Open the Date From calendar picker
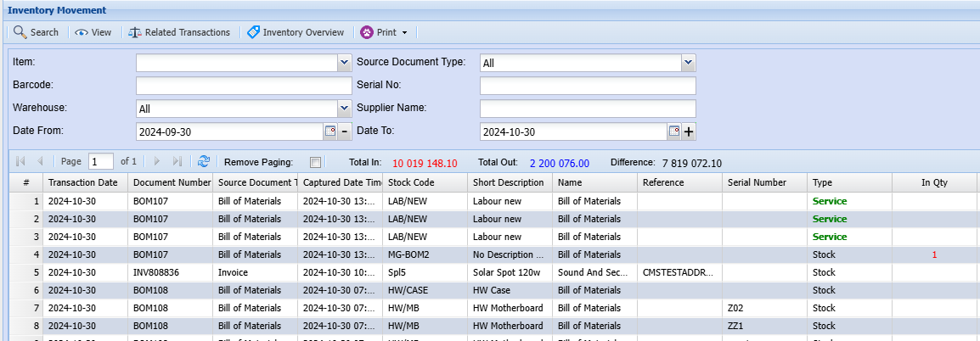Viewport: 980px width, 341px height. pyautogui.click(x=330, y=131)
